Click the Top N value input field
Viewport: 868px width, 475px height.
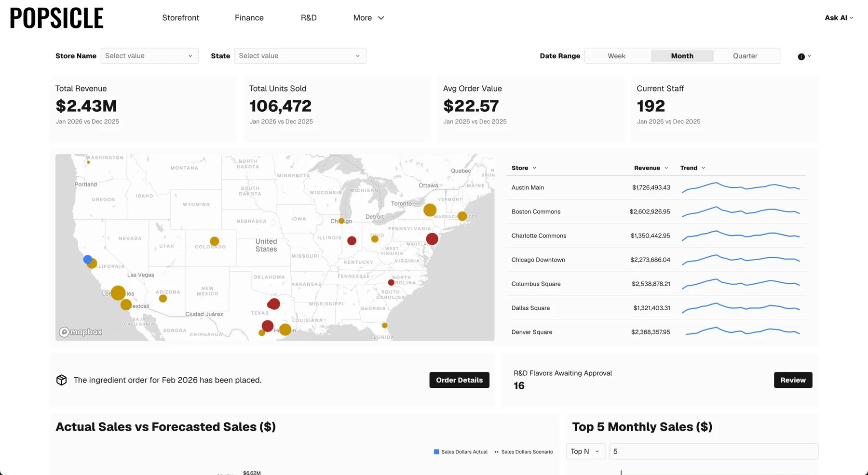click(x=713, y=451)
